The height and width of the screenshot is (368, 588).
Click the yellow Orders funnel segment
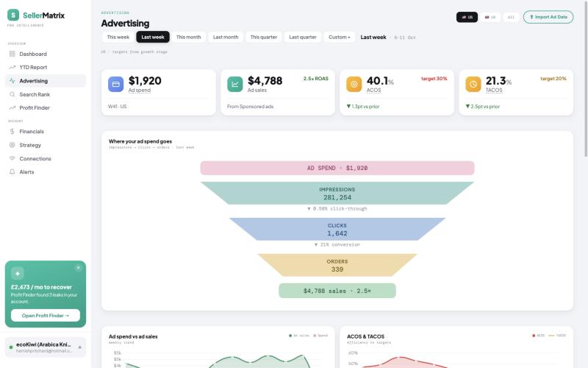(337, 266)
